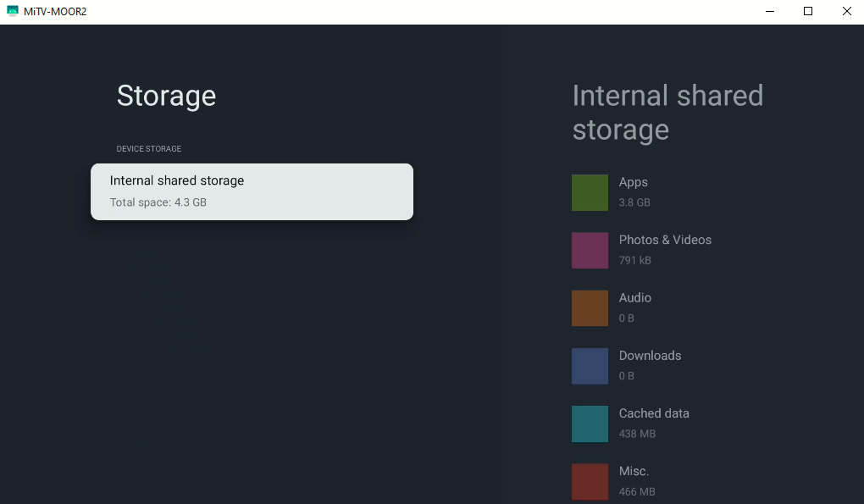Open the Internal shared storage card
The width and height of the screenshot is (864, 504).
[252, 191]
